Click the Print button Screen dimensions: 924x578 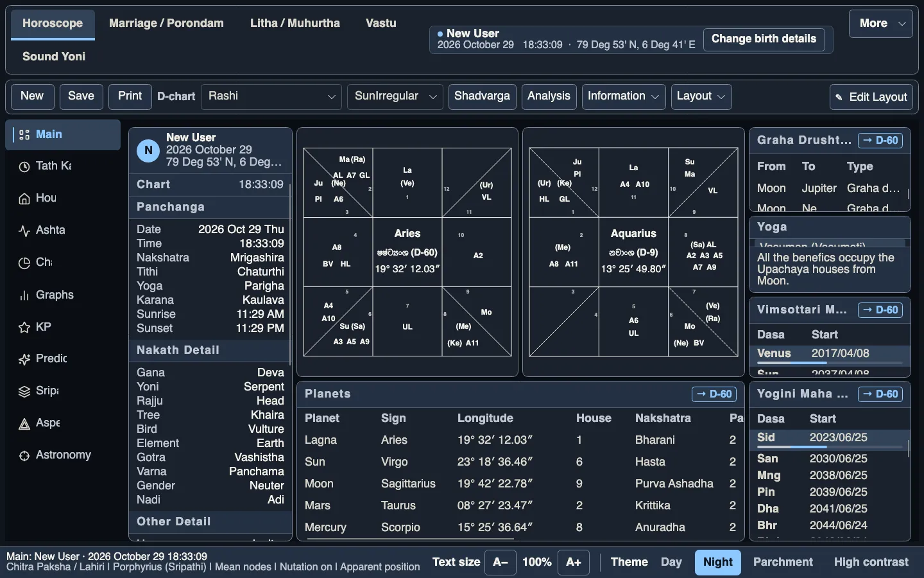(x=130, y=96)
